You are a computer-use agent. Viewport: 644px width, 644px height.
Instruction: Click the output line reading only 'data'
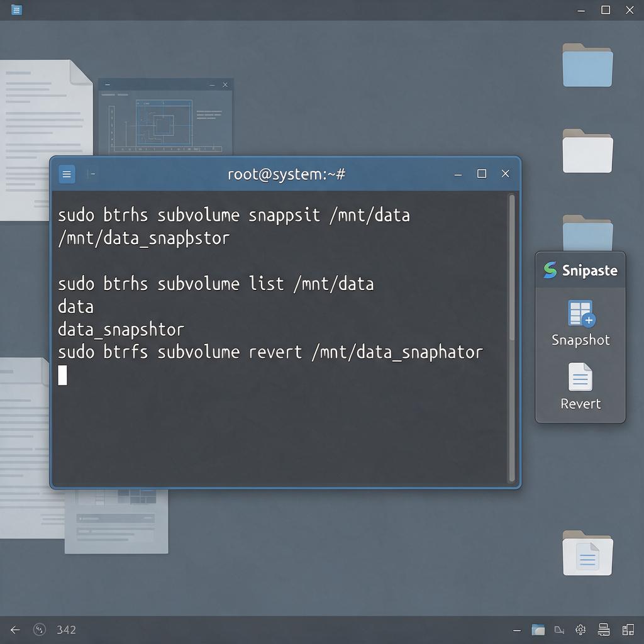click(x=75, y=307)
